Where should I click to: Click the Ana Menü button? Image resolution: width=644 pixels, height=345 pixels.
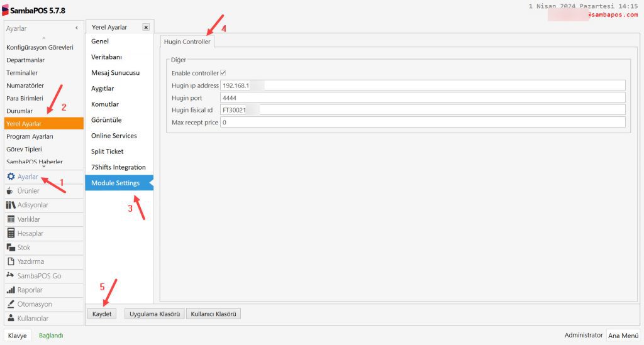point(623,336)
